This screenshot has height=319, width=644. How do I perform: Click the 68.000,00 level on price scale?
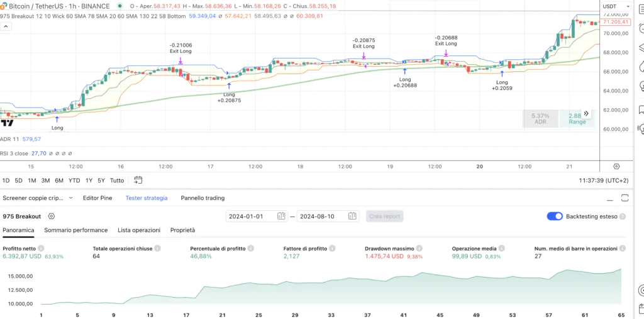pyautogui.click(x=616, y=52)
